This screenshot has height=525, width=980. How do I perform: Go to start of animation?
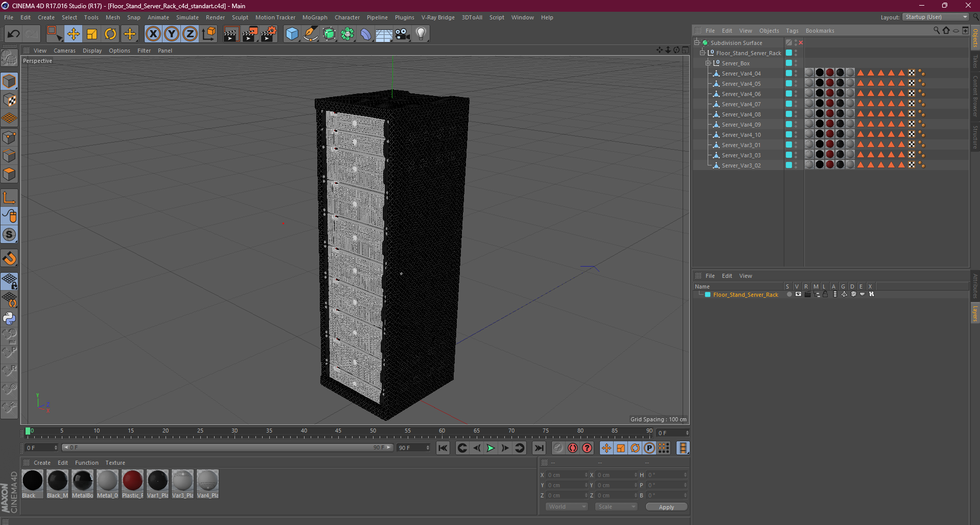click(x=443, y=448)
